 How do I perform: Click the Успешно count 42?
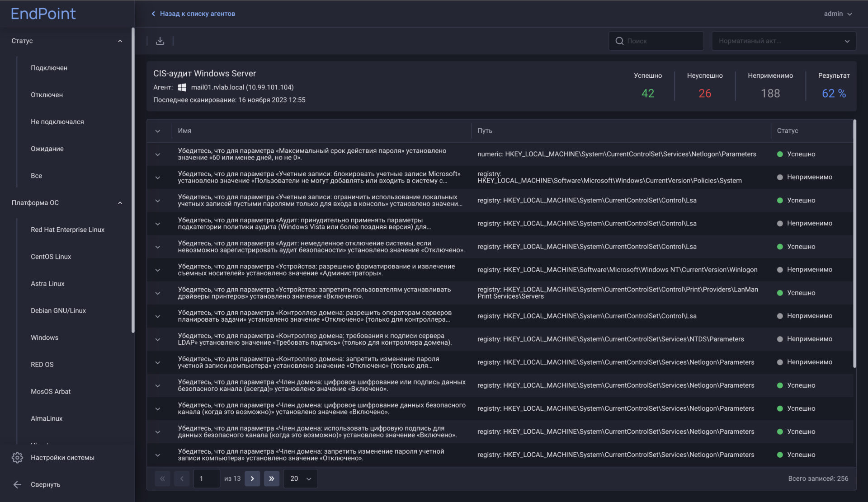point(648,94)
